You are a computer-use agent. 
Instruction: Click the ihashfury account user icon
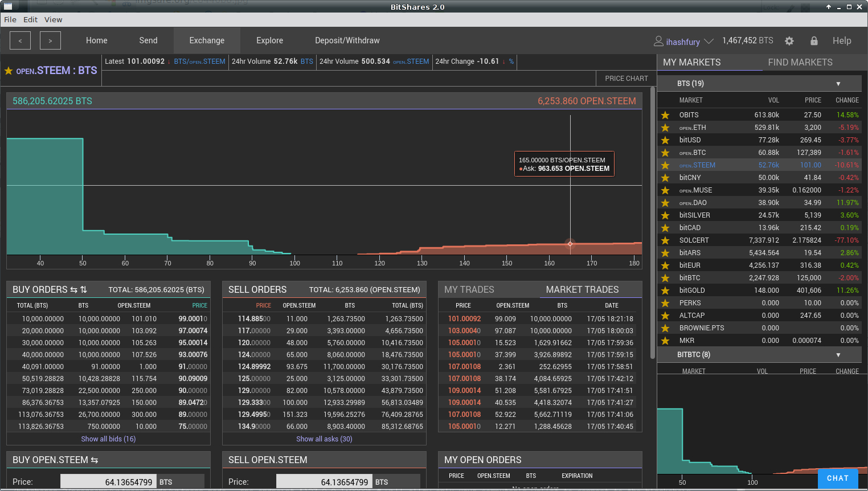[x=658, y=41]
